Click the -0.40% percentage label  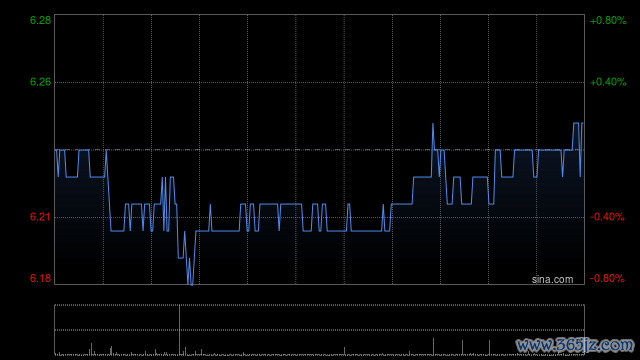click(607, 217)
